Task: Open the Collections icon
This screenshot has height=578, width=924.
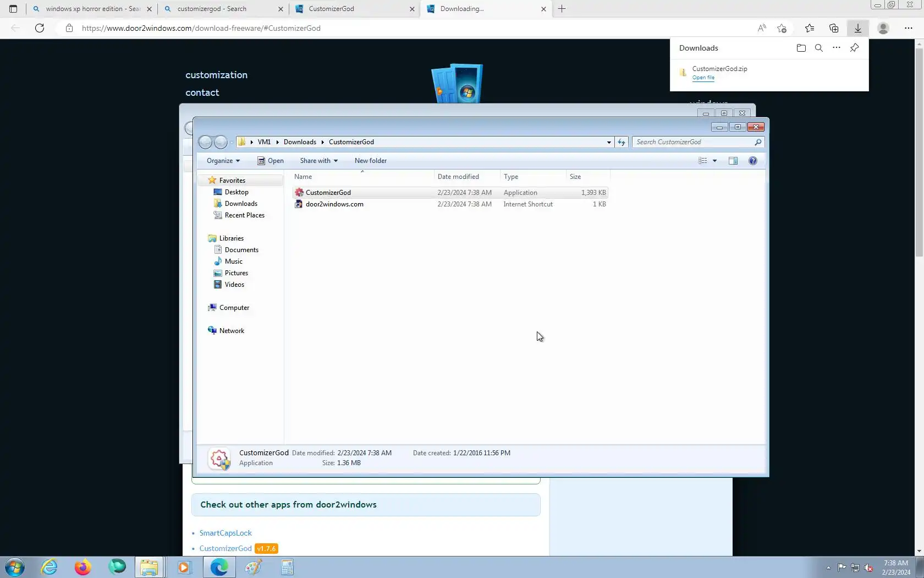Action: (834, 28)
